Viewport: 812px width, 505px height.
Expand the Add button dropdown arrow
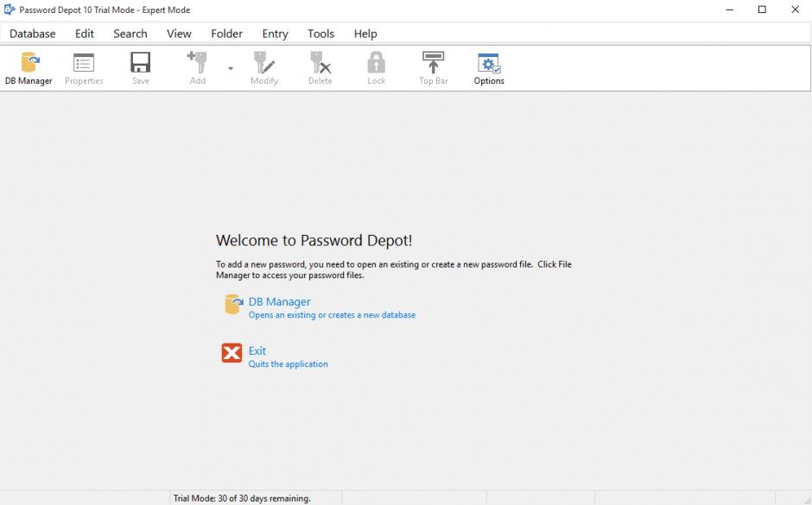coord(231,68)
